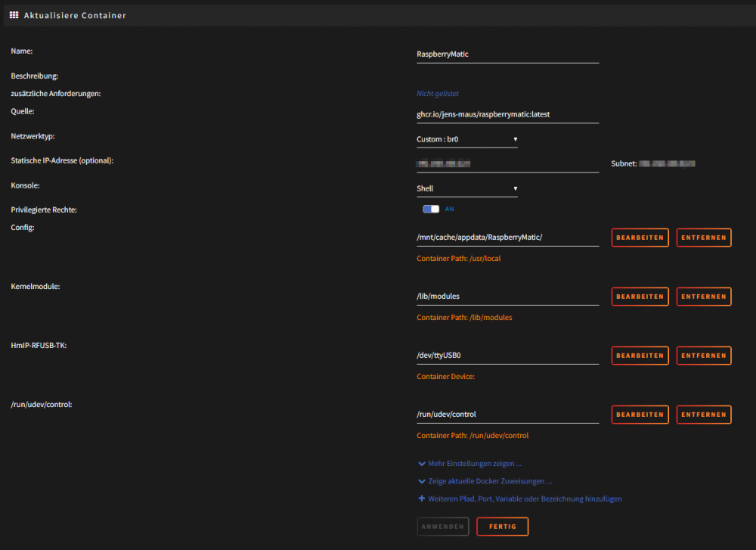Click Entfernen for the Config path
The width and height of the screenshot is (756, 550).
coord(703,238)
